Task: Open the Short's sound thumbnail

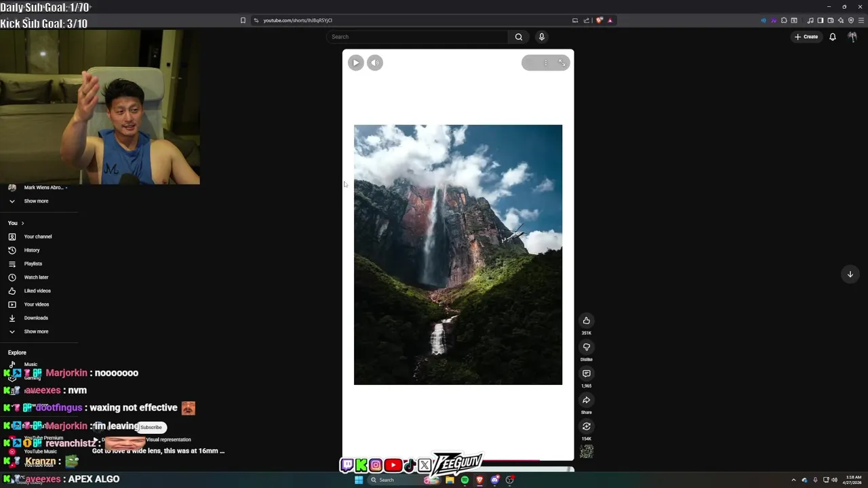Action: [x=587, y=451]
